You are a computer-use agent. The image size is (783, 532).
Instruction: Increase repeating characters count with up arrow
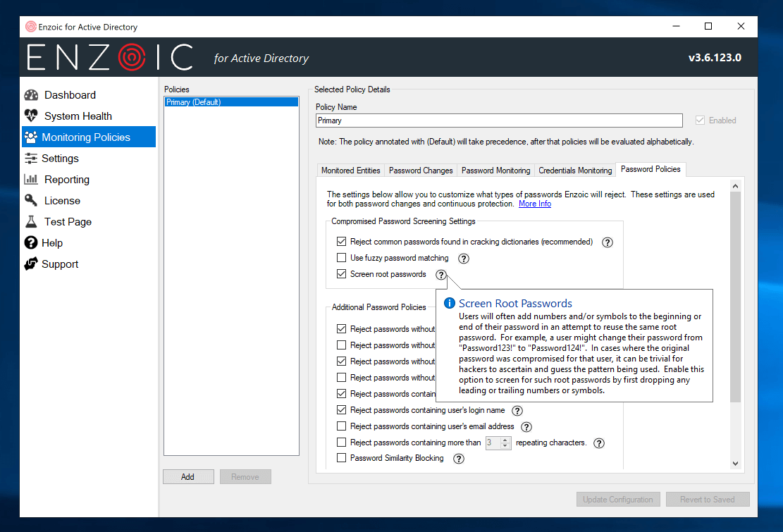point(505,440)
